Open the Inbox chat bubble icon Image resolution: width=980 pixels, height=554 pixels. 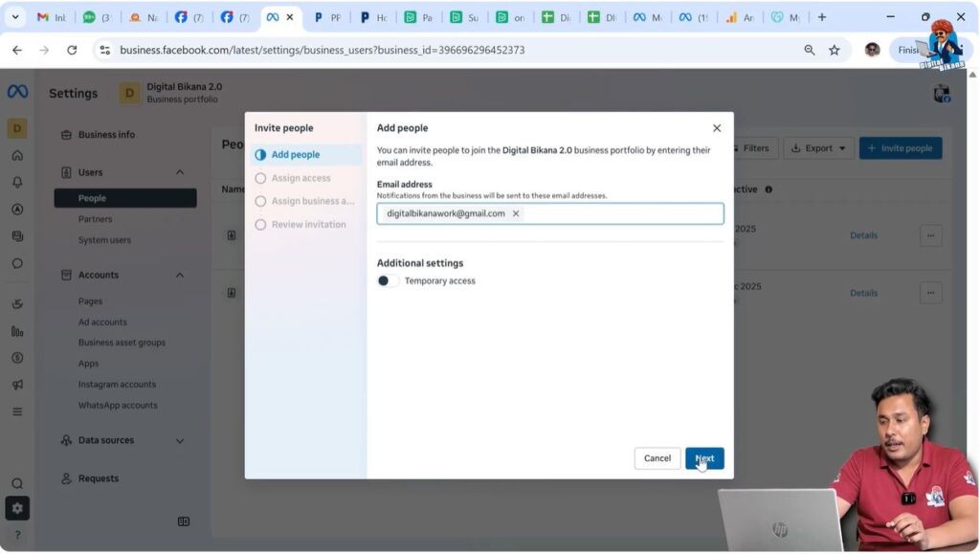point(17,263)
